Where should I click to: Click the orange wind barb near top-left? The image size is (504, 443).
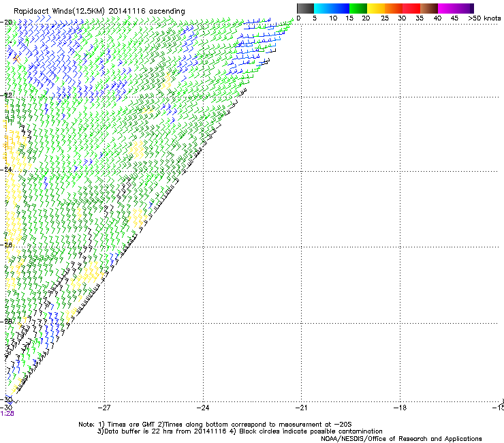click(16, 59)
